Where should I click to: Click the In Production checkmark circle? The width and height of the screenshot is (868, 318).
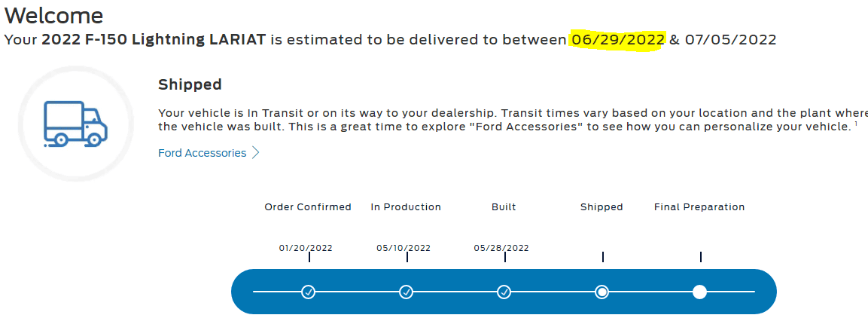point(406,292)
